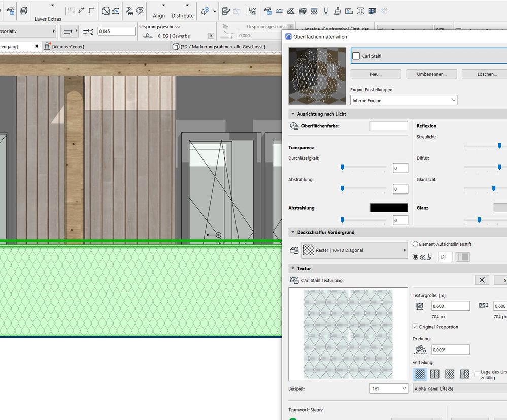Image resolution: width=507 pixels, height=420 pixels.
Task: Open the Beispiel 1x1 dropdown
Action: point(389,389)
